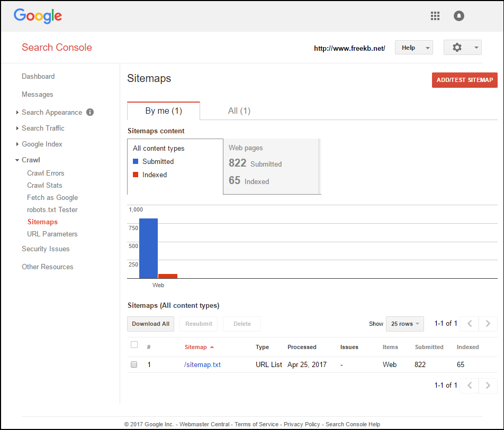Open the Help dropdown
The image size is (504, 430).
413,48
